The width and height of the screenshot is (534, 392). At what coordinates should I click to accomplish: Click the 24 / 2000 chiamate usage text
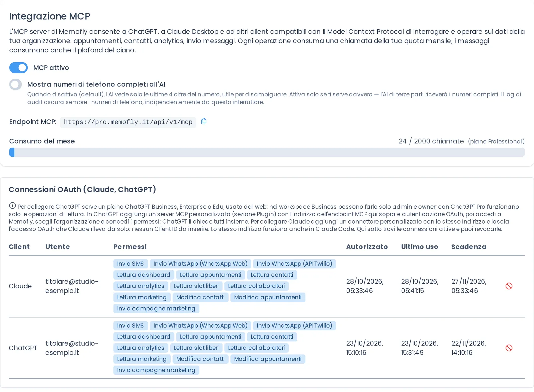point(431,141)
